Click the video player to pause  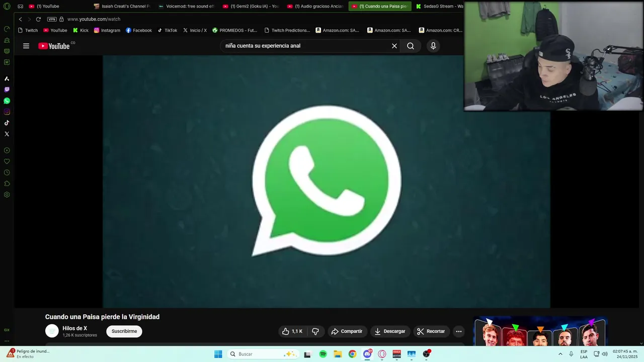[x=327, y=181]
